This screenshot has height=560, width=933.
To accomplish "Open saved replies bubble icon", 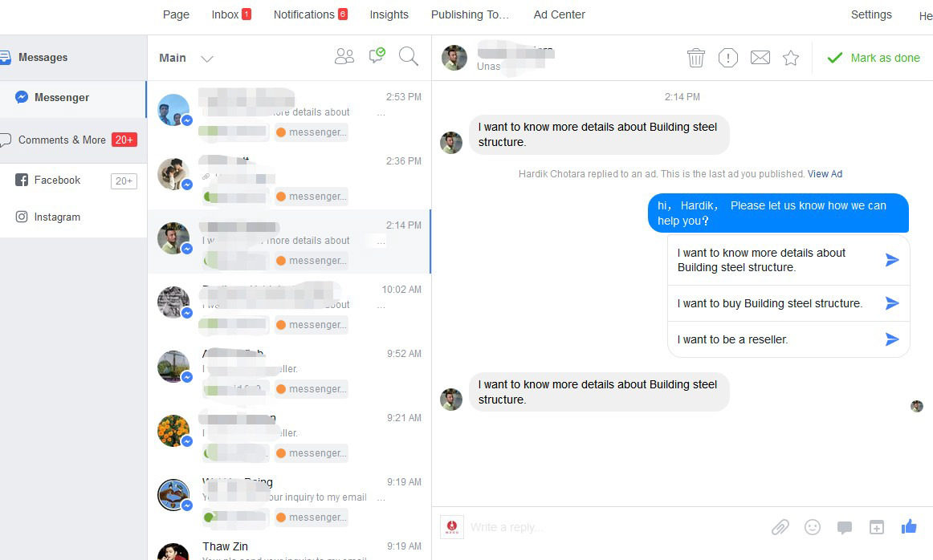I will click(x=845, y=527).
